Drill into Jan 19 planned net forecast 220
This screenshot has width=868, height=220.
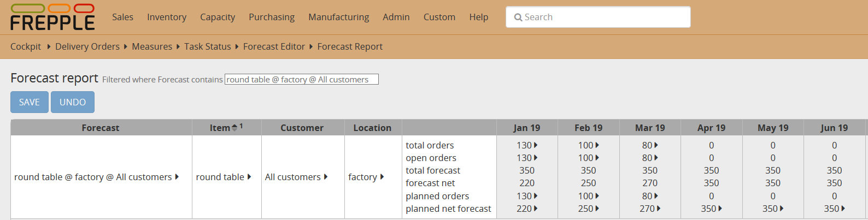click(536, 209)
